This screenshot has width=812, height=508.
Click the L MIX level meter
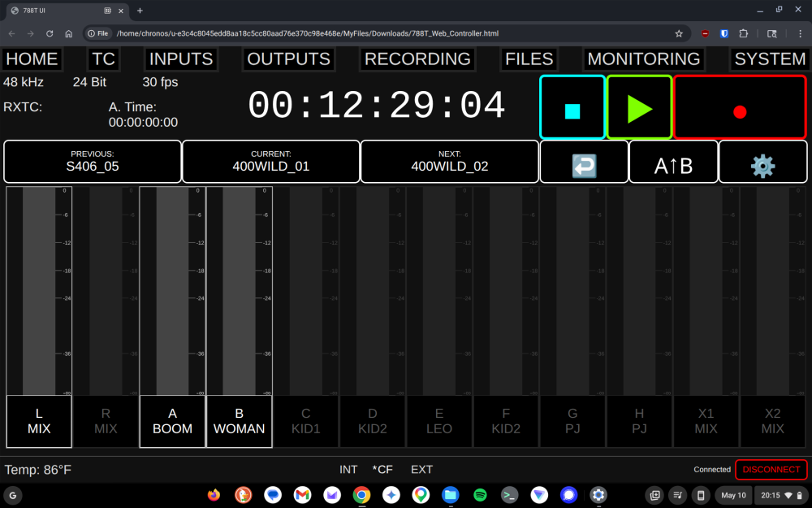(x=39, y=291)
